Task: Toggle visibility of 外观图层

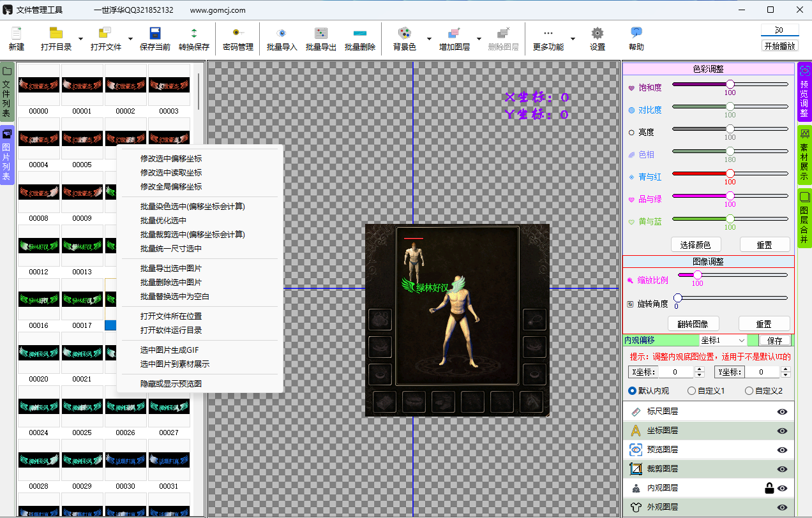Action: click(782, 508)
